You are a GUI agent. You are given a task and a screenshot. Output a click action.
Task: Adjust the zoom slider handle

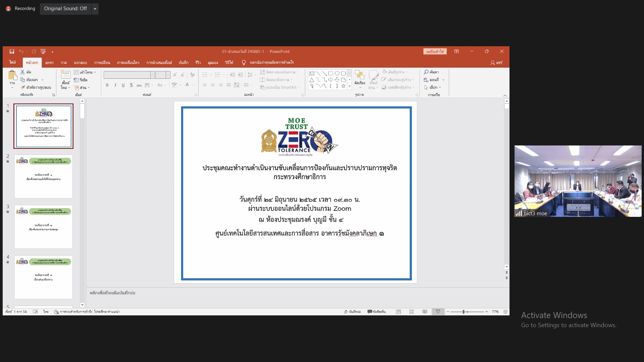(464, 312)
